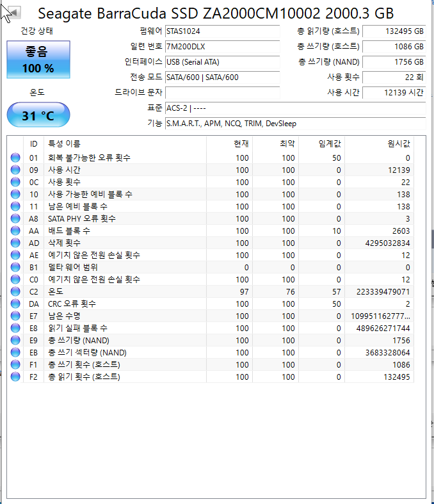The width and height of the screenshot is (434, 504).
Task: Sort by the ID column header
Action: (x=33, y=143)
